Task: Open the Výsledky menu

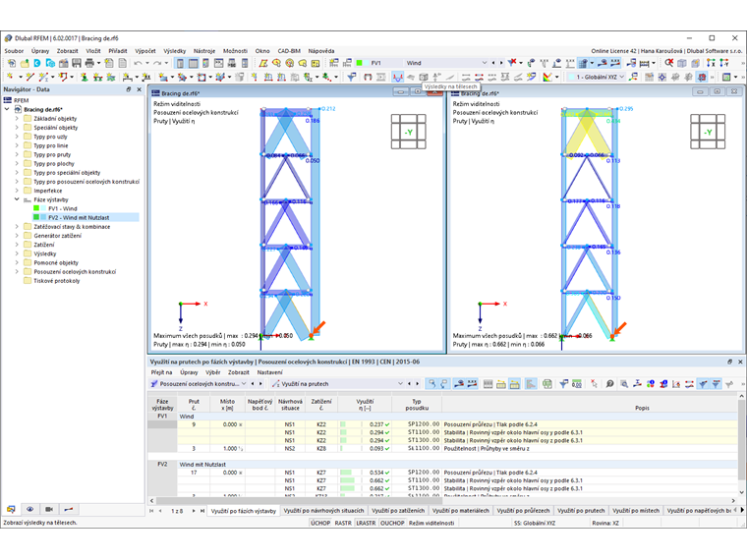Action: (x=174, y=51)
